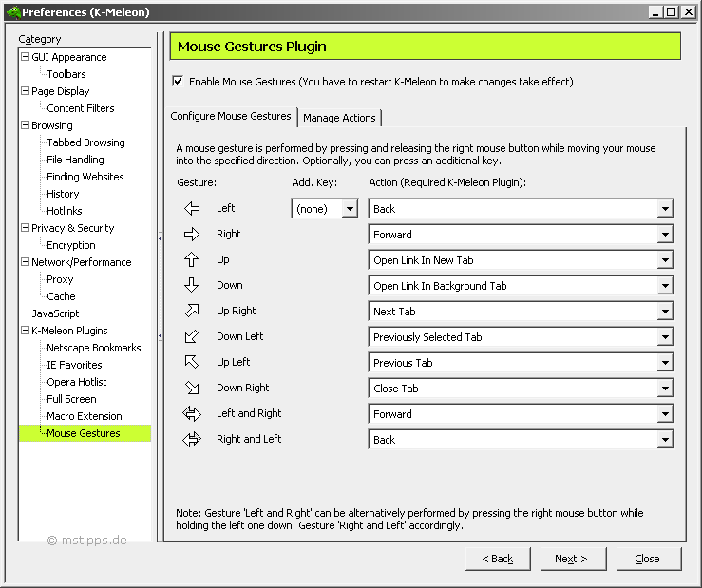Open the Cache category

click(61, 296)
